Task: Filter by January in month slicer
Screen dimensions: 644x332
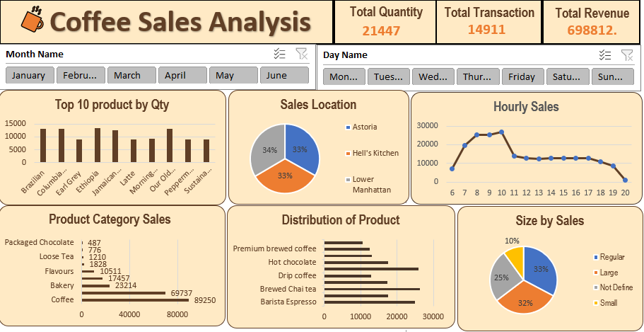Action: (29, 76)
